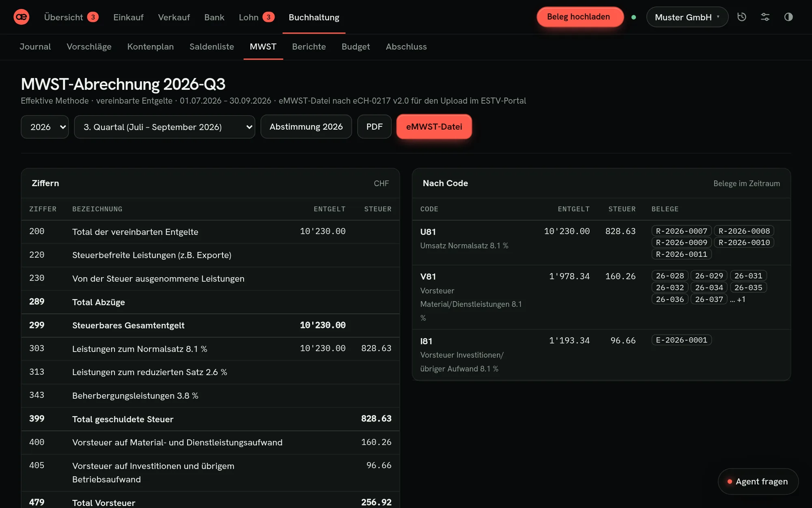Open receipt E-2026-0001
This screenshot has height=508, width=812.
click(x=682, y=340)
